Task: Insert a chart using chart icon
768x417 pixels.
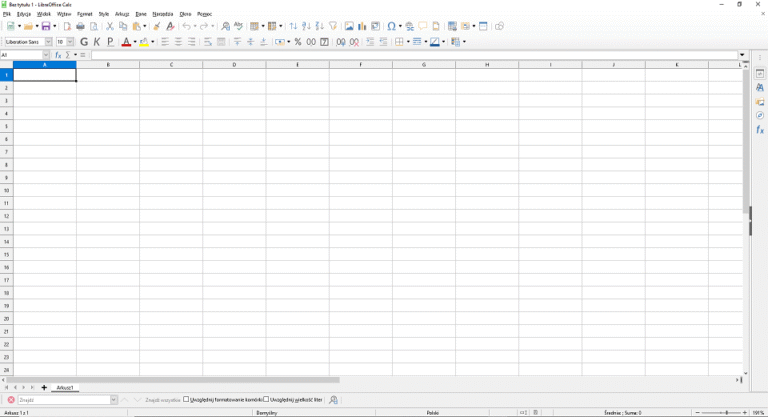Action: [362, 26]
